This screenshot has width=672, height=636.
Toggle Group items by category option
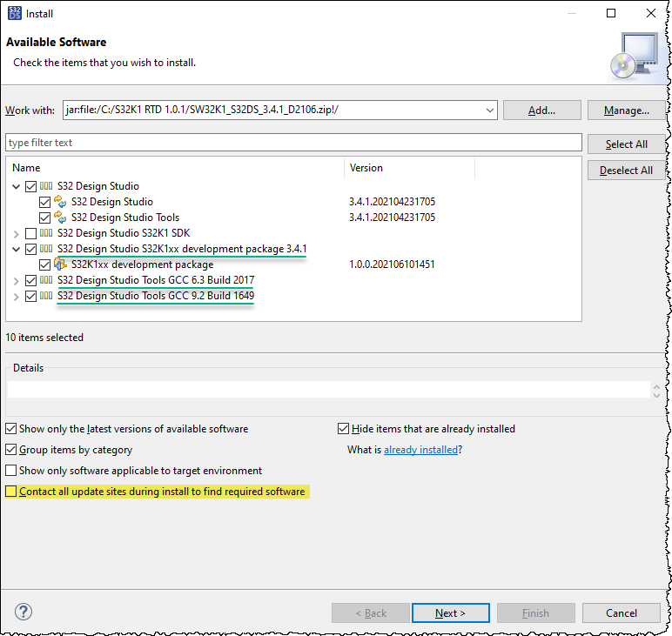point(10,449)
